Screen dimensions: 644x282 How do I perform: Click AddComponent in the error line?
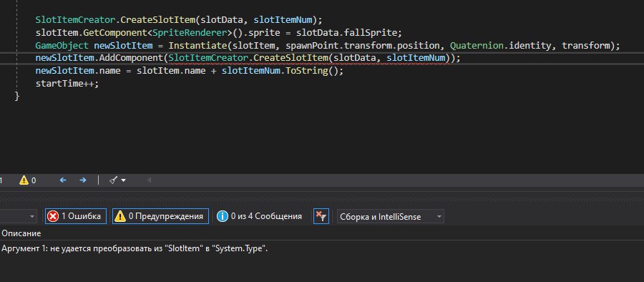click(x=132, y=58)
